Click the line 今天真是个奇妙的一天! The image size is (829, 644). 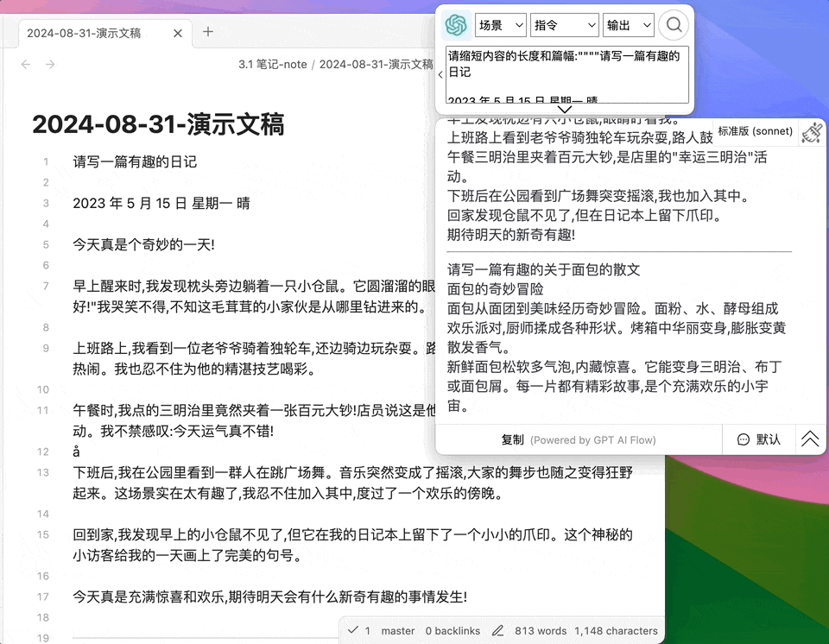[x=143, y=245]
